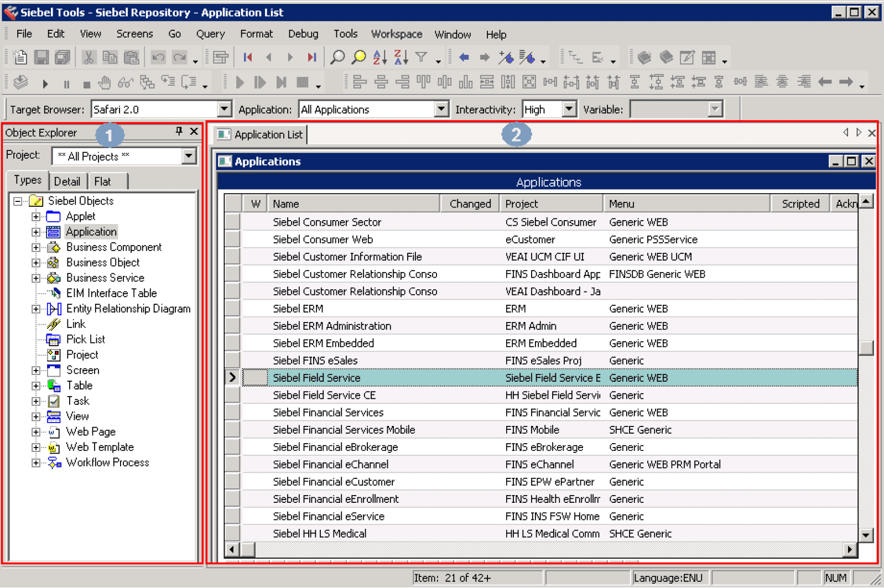Click the Add Bookmark flag icon
Screen dimensions: 884x588
[x=506, y=57]
